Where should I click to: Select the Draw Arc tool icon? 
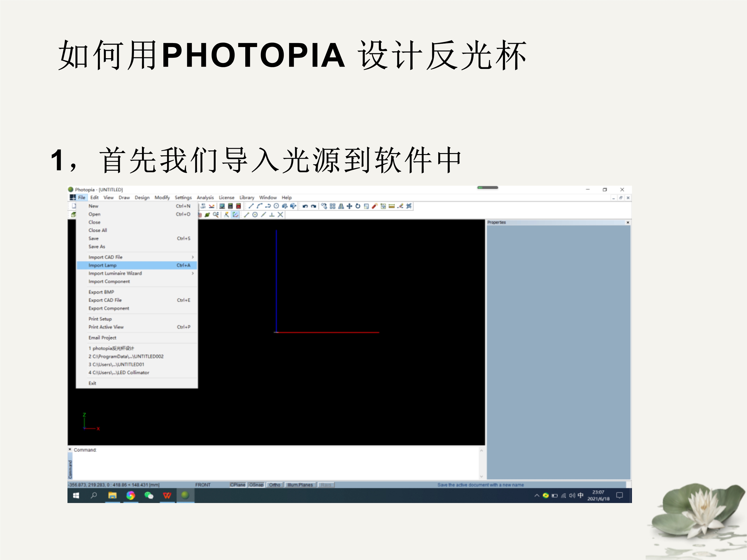point(259,206)
